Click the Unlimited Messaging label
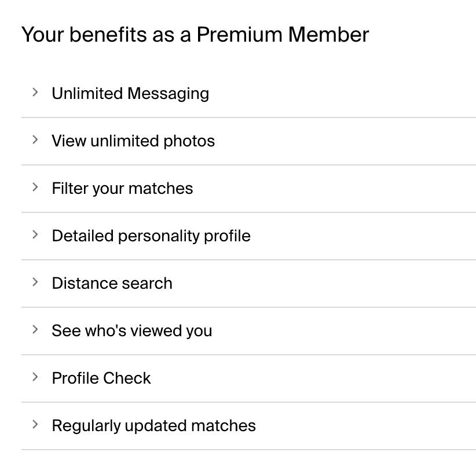Image resolution: width=476 pixels, height=456 pixels. pos(130,93)
